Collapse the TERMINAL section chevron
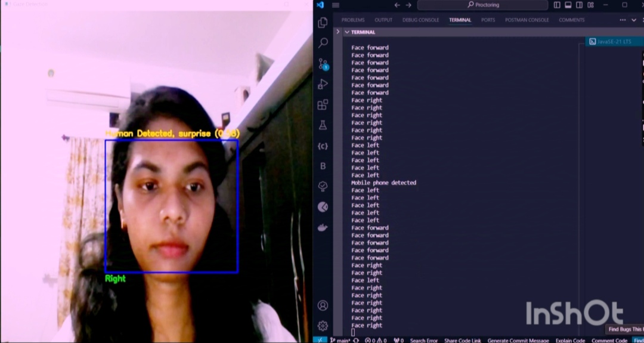Screen dimensions: 644x343 coord(346,32)
